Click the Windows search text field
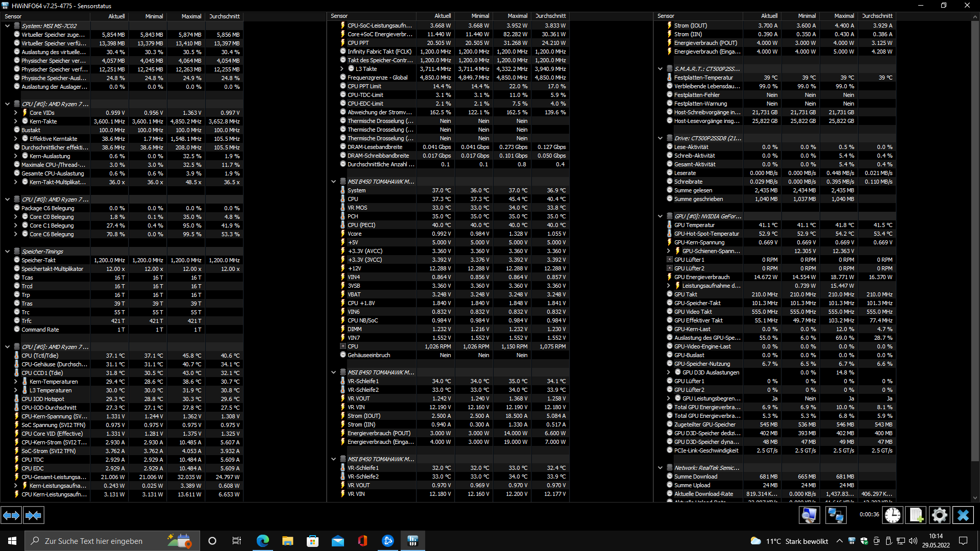The image size is (980, 551). [94, 541]
